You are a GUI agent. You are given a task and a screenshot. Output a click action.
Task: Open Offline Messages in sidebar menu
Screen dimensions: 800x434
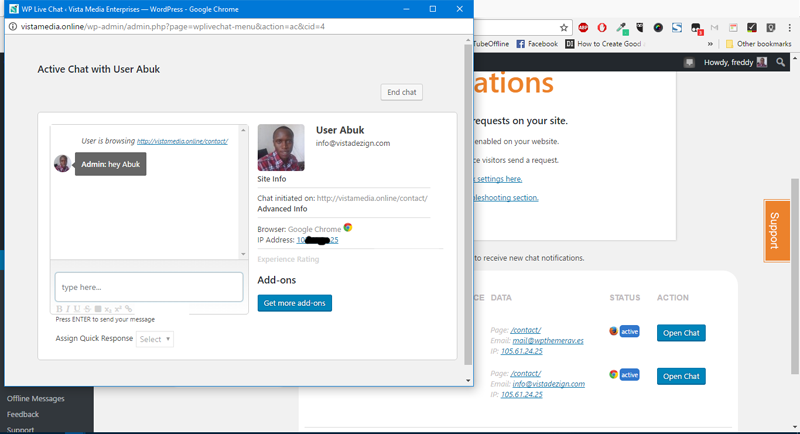[x=36, y=399]
